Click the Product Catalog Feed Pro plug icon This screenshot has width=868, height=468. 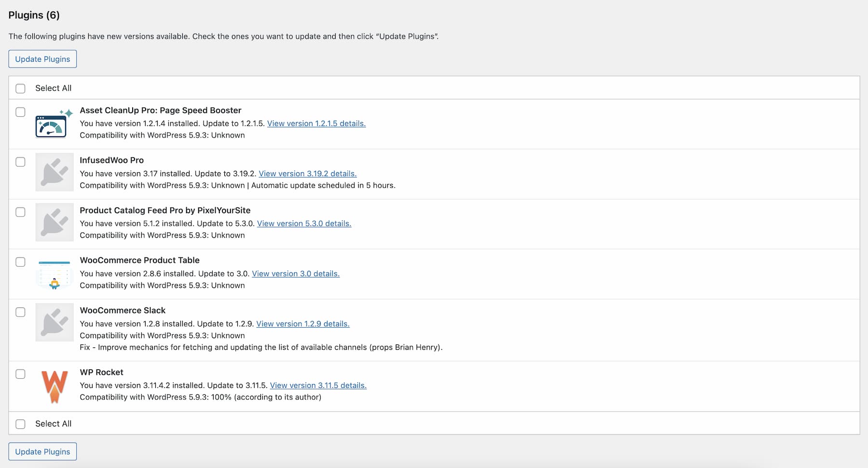[54, 222]
